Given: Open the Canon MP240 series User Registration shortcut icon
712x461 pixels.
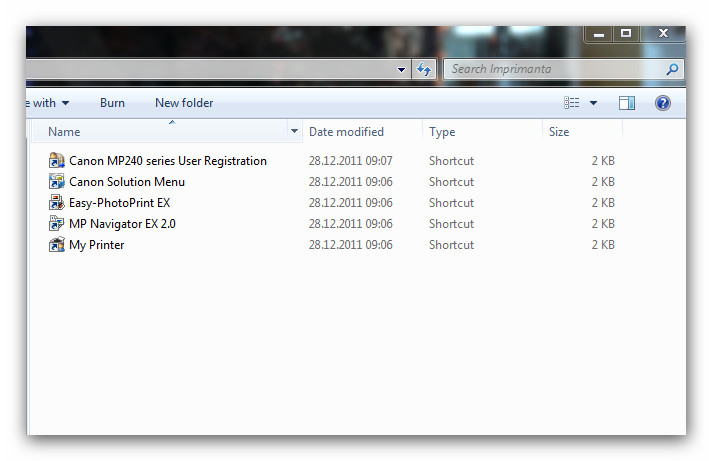Looking at the screenshot, I should [56, 161].
